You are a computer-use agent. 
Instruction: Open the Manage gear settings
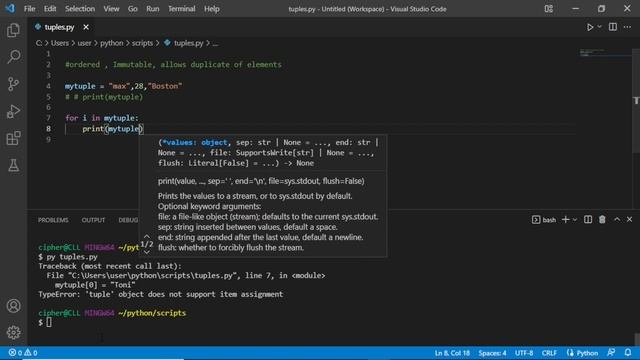pos(13,332)
